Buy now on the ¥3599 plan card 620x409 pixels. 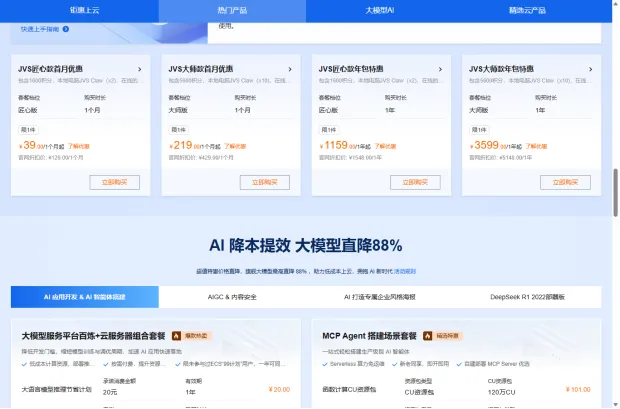[x=565, y=182]
